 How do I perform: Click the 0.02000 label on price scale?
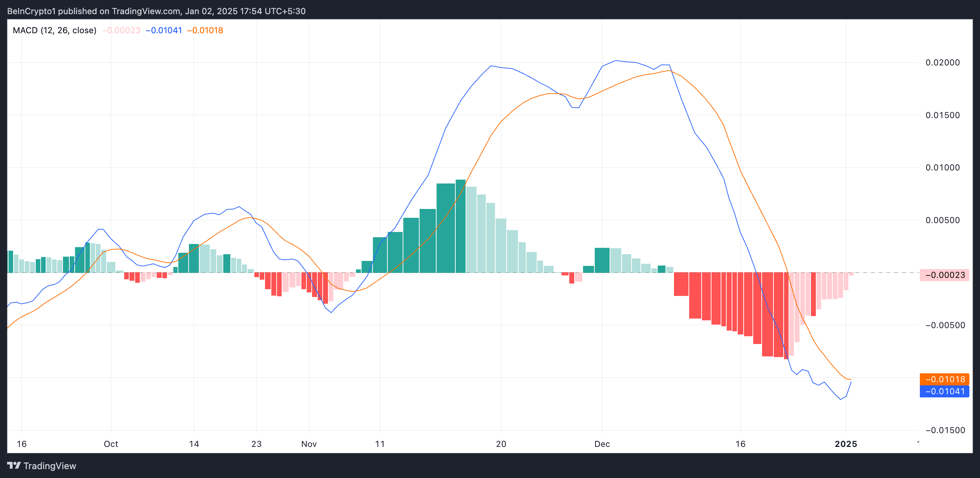(x=942, y=62)
